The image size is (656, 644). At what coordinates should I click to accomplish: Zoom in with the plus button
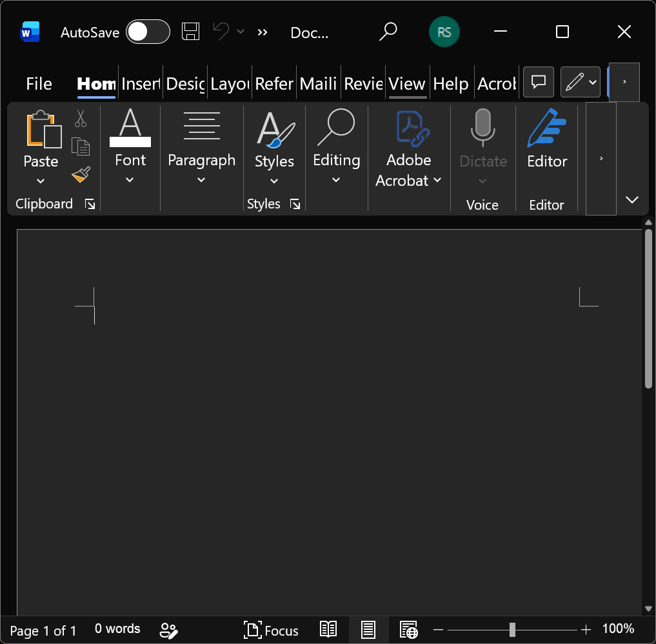coord(586,629)
